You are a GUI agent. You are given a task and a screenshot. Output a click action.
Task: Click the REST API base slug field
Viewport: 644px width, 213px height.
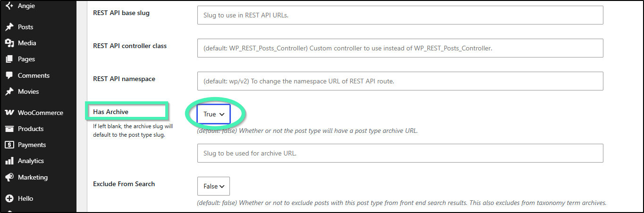(400, 15)
